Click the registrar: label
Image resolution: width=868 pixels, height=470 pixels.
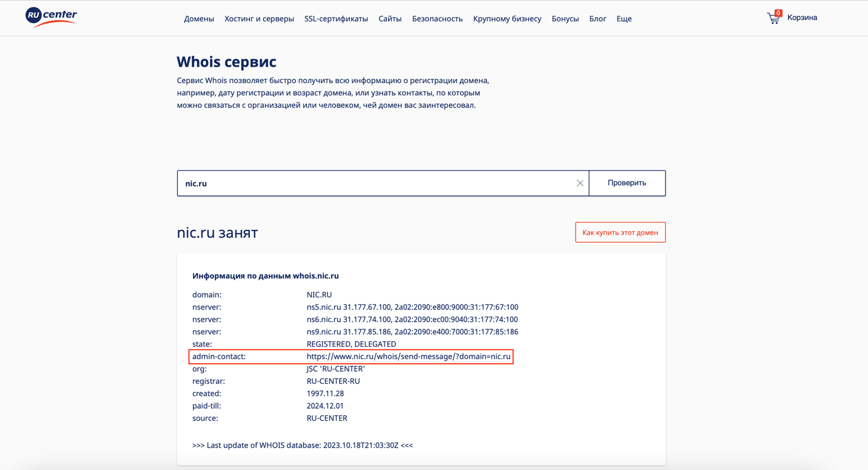click(x=209, y=381)
